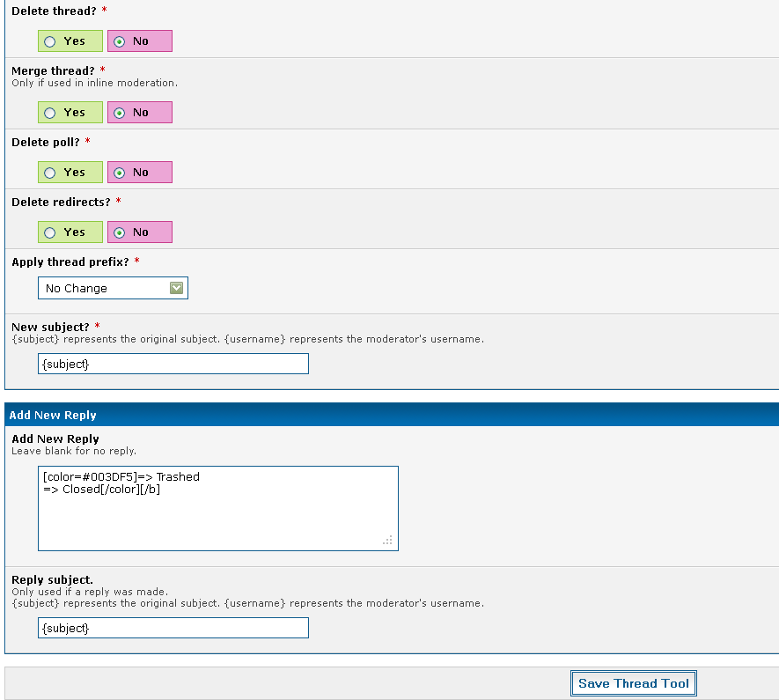Click the Reply subject input field
Screen dimensions: 779x700
pos(173,628)
